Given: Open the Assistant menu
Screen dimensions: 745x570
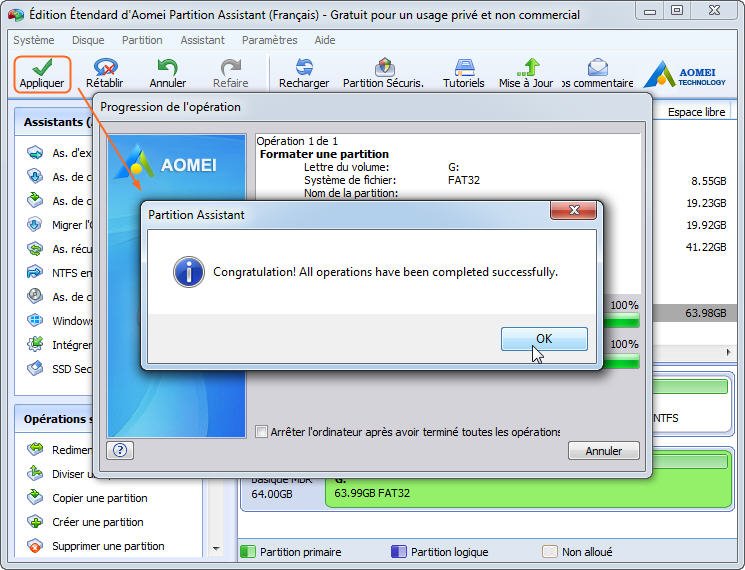Looking at the screenshot, I should pyautogui.click(x=202, y=40).
